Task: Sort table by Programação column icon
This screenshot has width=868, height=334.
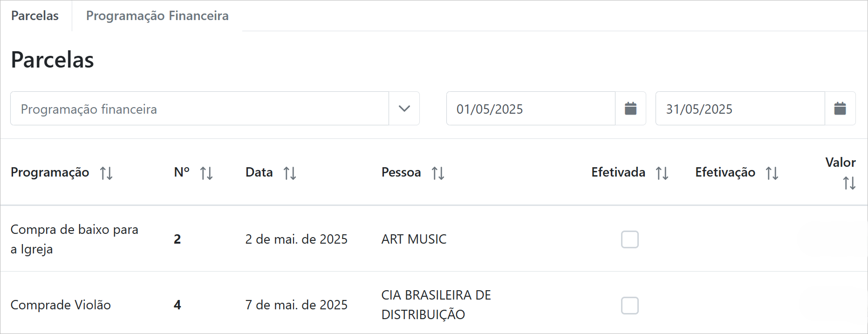Action: pos(106,173)
